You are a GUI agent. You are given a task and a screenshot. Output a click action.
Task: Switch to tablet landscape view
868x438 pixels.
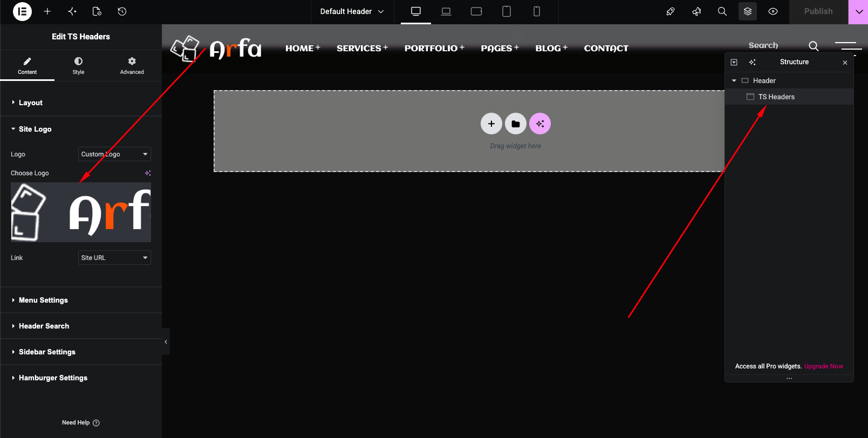click(476, 11)
